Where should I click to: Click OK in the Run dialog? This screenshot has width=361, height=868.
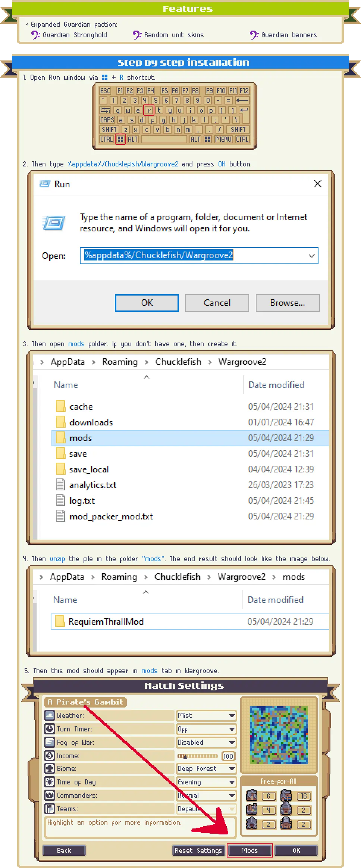click(x=147, y=303)
